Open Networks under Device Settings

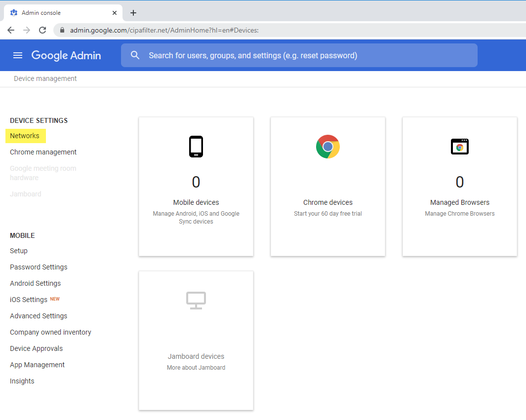click(25, 136)
